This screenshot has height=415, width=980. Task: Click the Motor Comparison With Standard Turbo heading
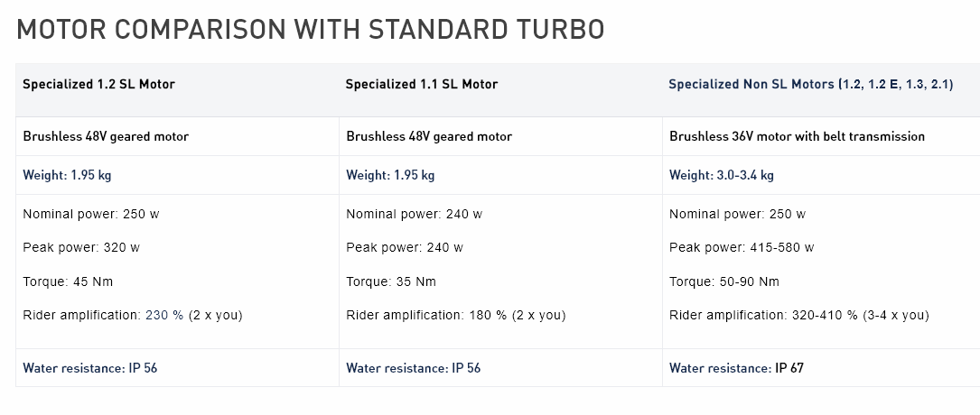click(311, 29)
